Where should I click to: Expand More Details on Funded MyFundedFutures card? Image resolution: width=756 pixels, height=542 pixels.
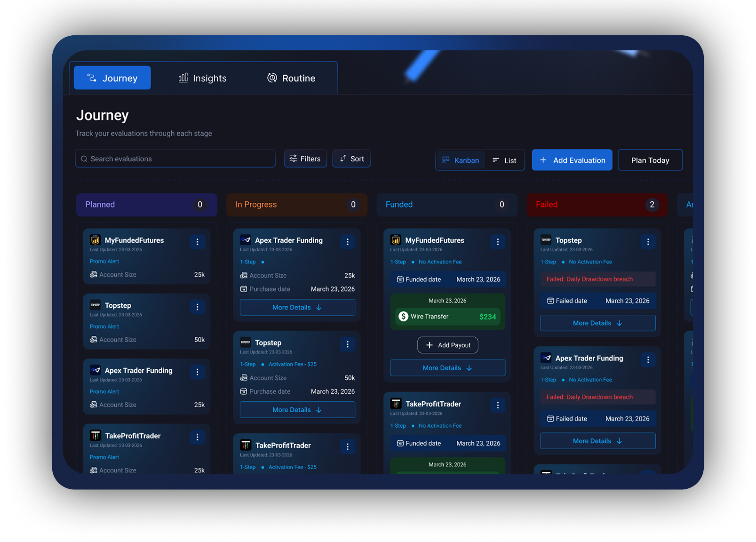447,368
